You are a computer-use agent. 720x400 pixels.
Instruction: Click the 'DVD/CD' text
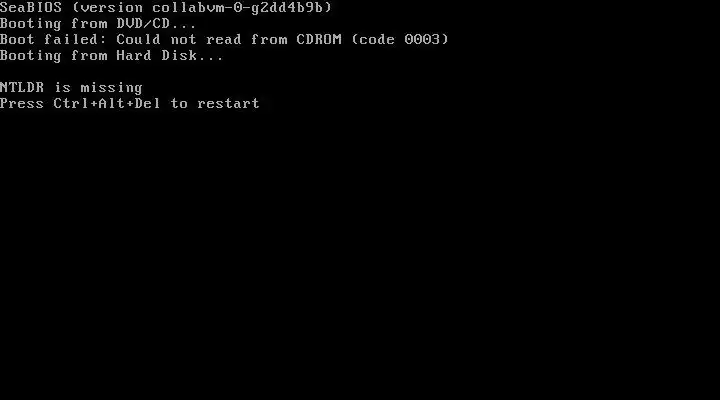click(143, 23)
